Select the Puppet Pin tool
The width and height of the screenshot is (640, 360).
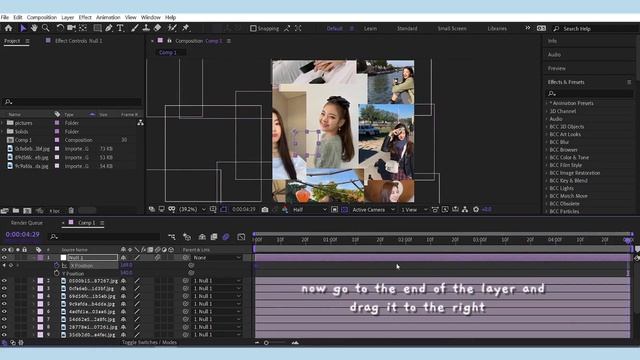tap(186, 28)
